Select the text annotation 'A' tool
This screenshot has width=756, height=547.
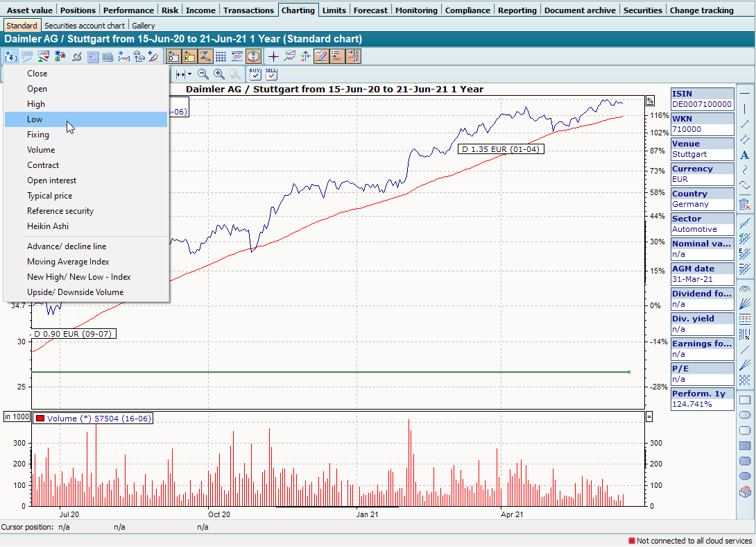click(745, 155)
